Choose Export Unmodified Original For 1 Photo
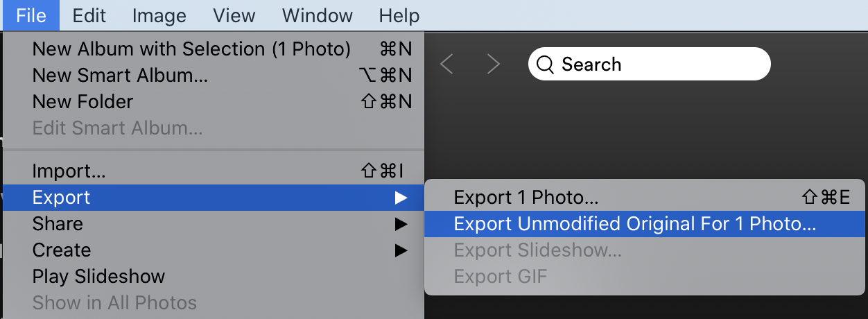Viewport: 868px width, 319px height. click(645, 224)
